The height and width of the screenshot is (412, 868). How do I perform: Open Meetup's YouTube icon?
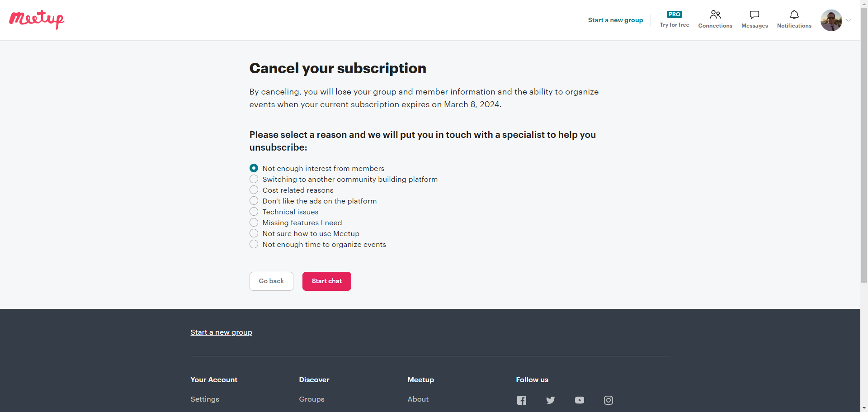click(579, 400)
